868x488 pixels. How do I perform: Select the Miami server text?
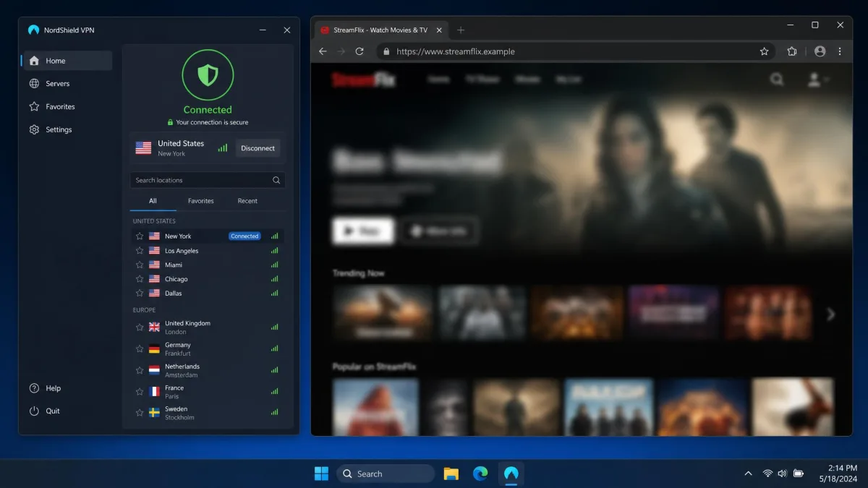pyautogui.click(x=174, y=265)
